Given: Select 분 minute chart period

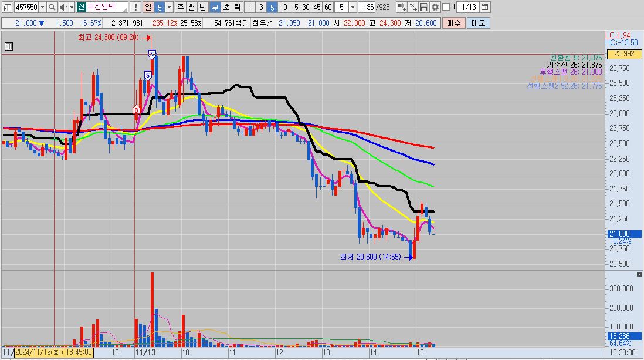Looking at the screenshot, I should (x=215, y=7).
